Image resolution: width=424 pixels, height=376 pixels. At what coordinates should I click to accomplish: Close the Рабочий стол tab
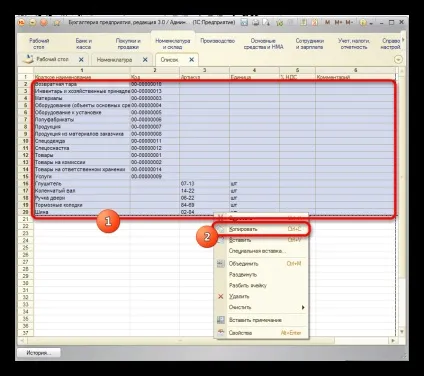pos(81,60)
